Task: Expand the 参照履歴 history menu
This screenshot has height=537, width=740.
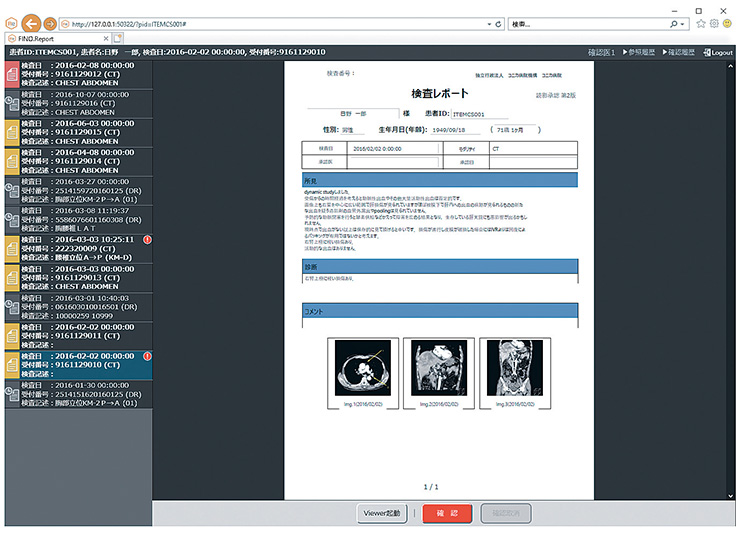Action: point(638,51)
